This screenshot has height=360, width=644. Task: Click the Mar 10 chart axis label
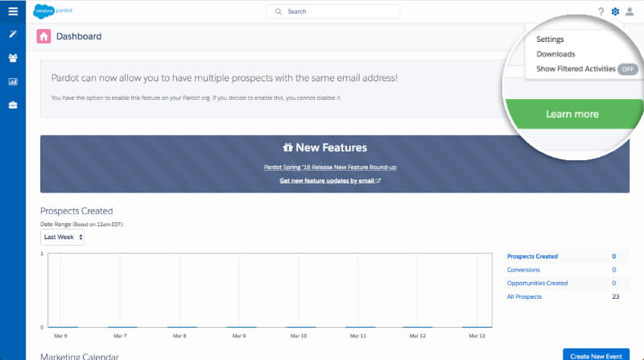tap(299, 336)
